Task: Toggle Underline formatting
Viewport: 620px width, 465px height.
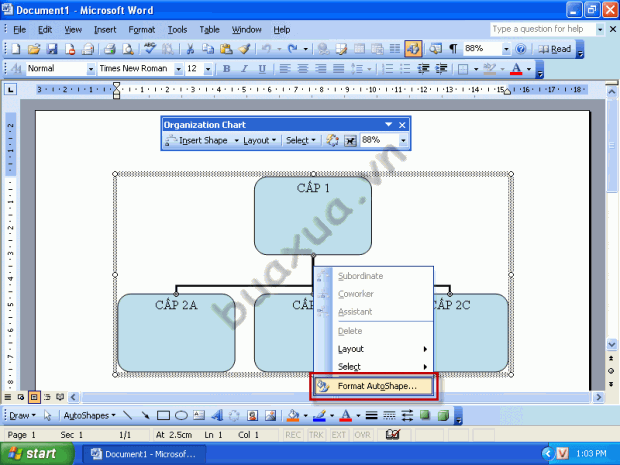Action: tap(262, 69)
